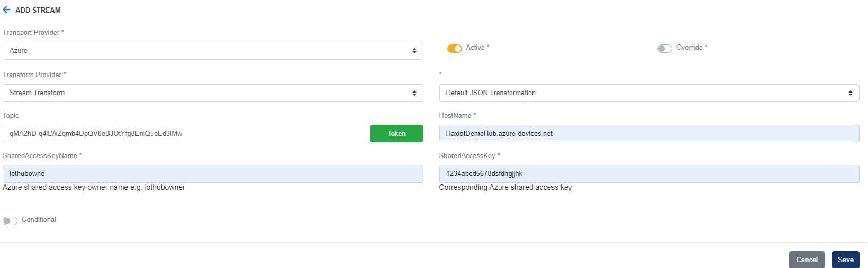
Task: Click the arrow spinner on JSON Transformation select
Action: pos(851,93)
